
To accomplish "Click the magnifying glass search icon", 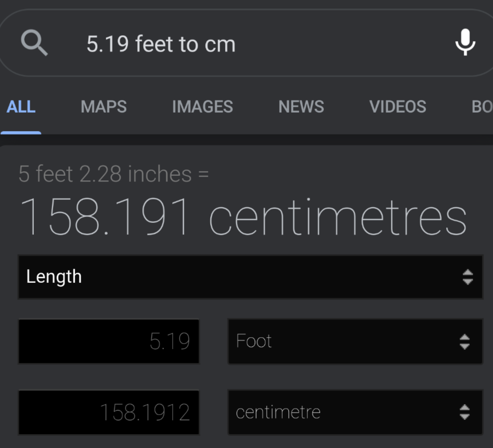I will pos(34,43).
